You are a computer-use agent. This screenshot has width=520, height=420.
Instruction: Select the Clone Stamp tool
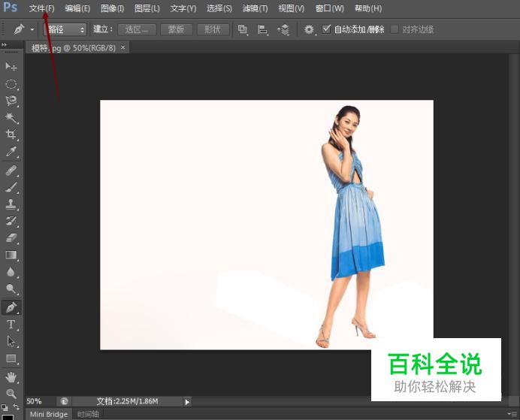(x=11, y=204)
